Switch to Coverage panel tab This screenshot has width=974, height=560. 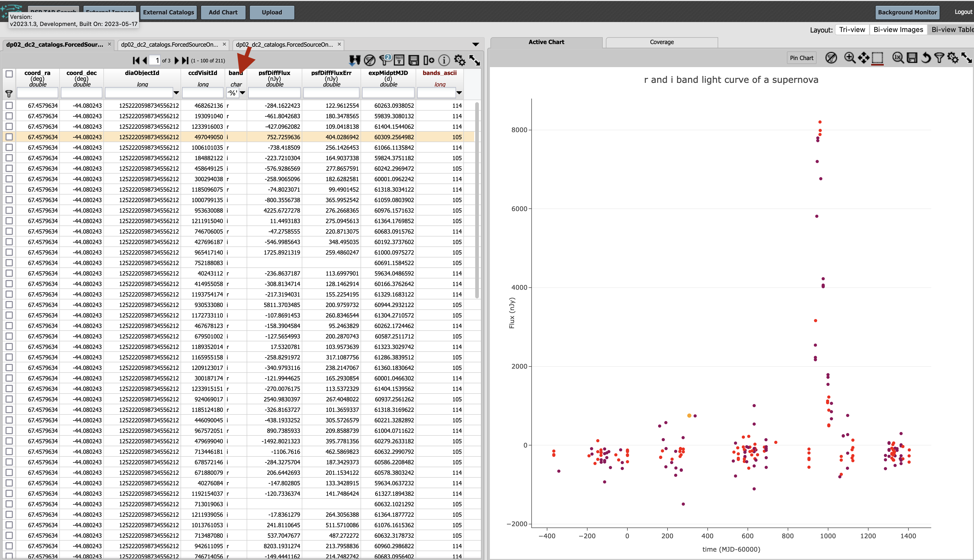pyautogui.click(x=661, y=42)
